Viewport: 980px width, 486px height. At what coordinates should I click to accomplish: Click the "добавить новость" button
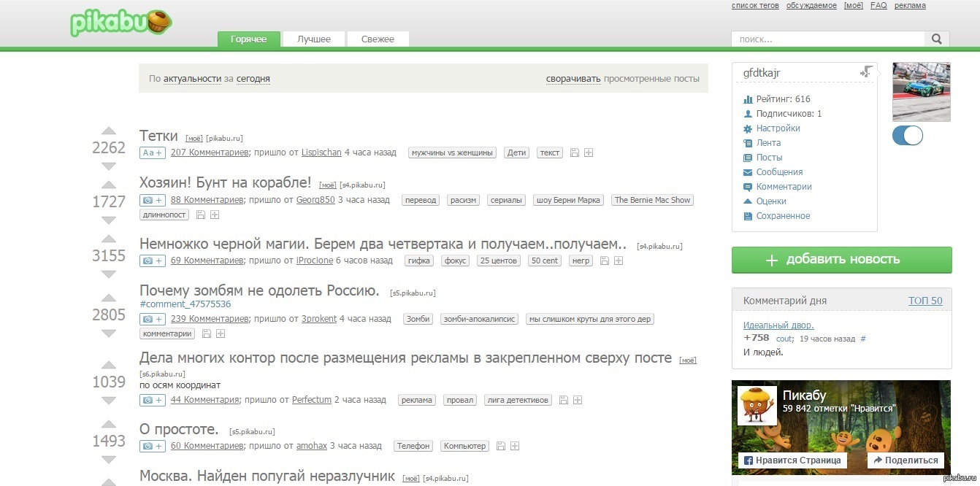point(842,260)
